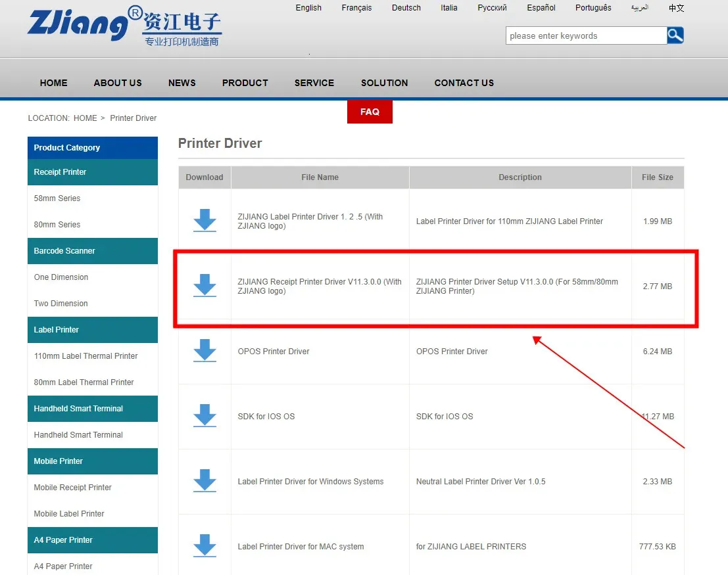Click the ZJiang logo
The height and width of the screenshot is (575, 728).
[x=124, y=26]
